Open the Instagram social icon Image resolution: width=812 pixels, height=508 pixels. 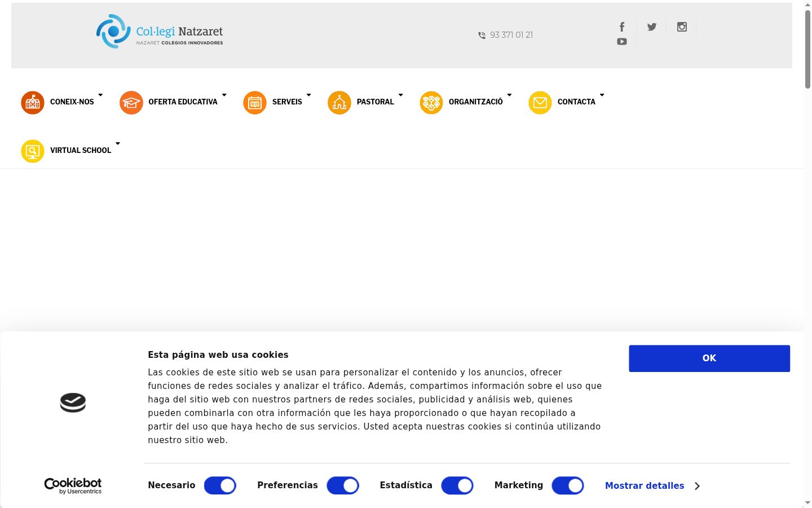pos(682,27)
